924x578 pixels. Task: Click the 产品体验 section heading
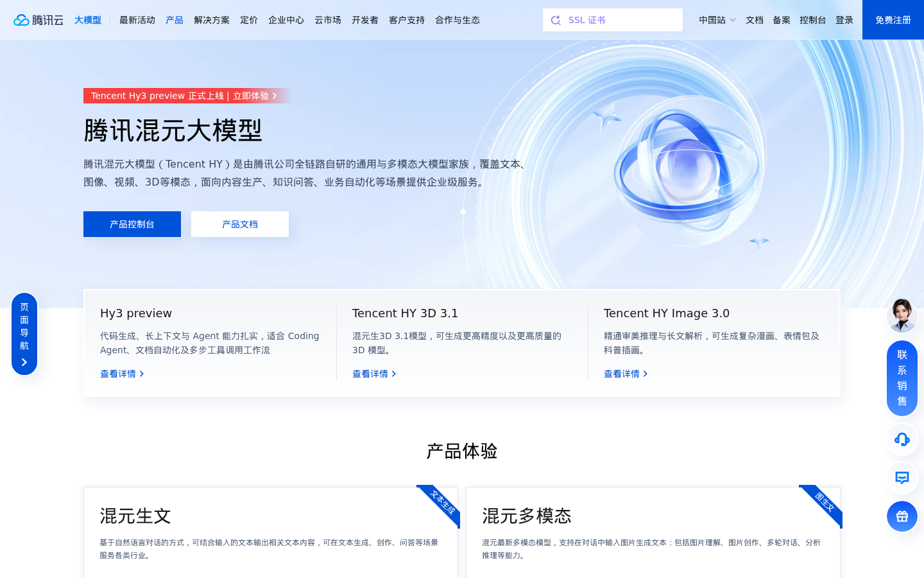462,451
